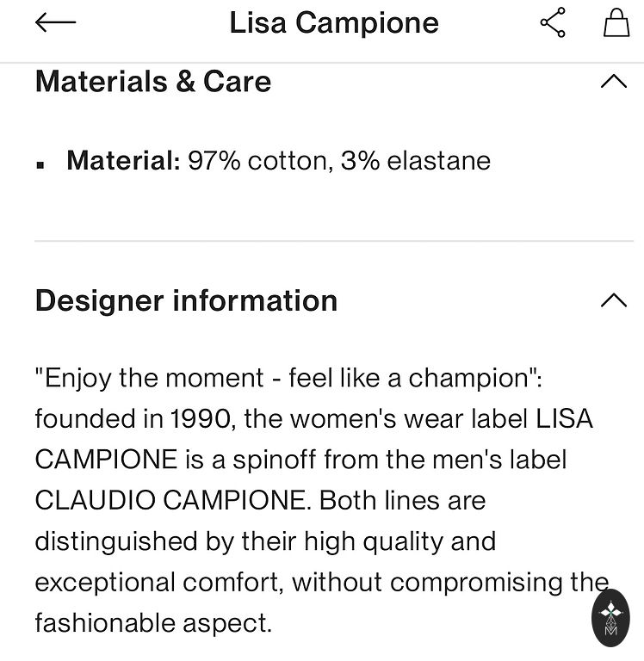Click the "Enjoy the moment" quote
Image resolution: width=644 pixels, height=661 pixels.
click(x=151, y=378)
